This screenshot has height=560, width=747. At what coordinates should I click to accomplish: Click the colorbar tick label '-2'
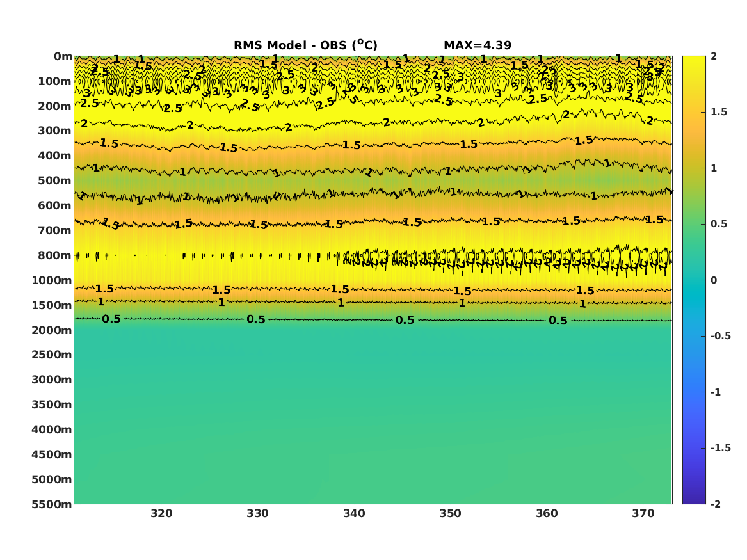point(716,504)
